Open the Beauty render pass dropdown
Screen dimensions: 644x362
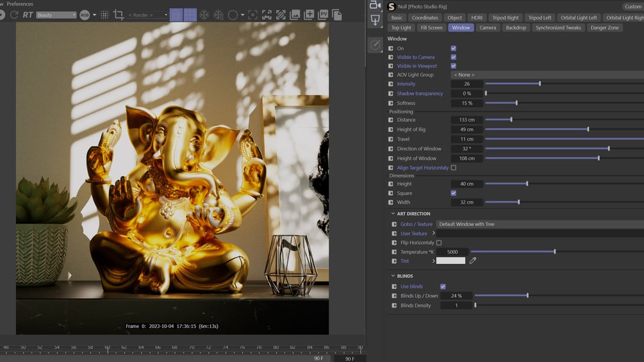point(56,15)
